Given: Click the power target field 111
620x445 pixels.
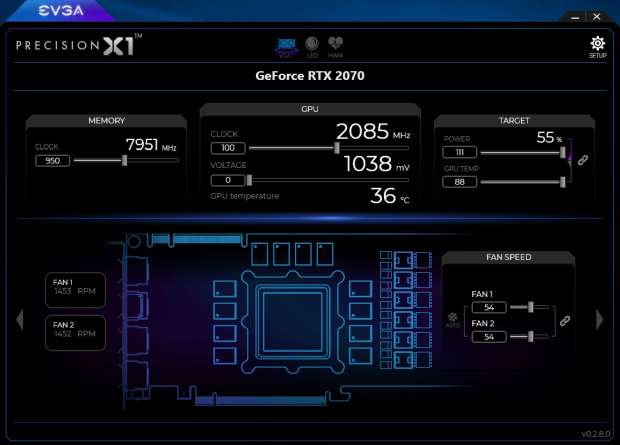Looking at the screenshot, I should coord(459,152).
